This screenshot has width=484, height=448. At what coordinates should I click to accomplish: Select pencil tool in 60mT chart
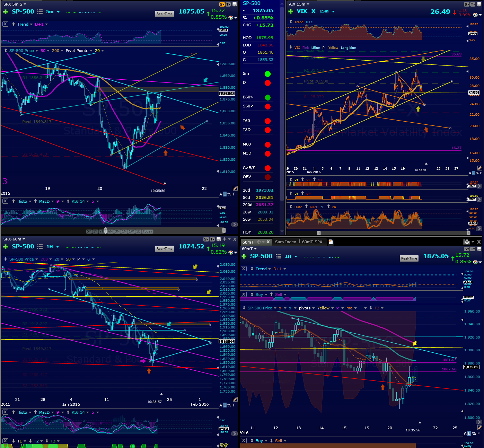tap(479, 428)
